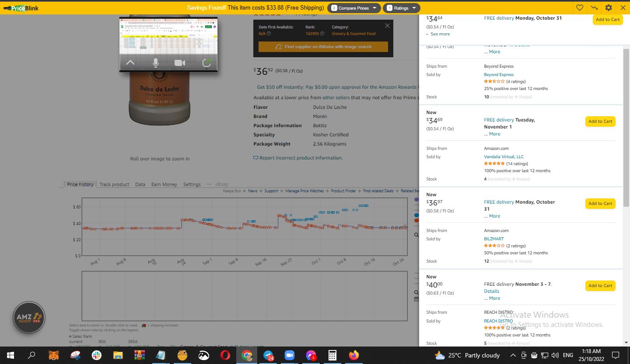
Task: Switch to the Data tab in Keepa
Action: 140,184
